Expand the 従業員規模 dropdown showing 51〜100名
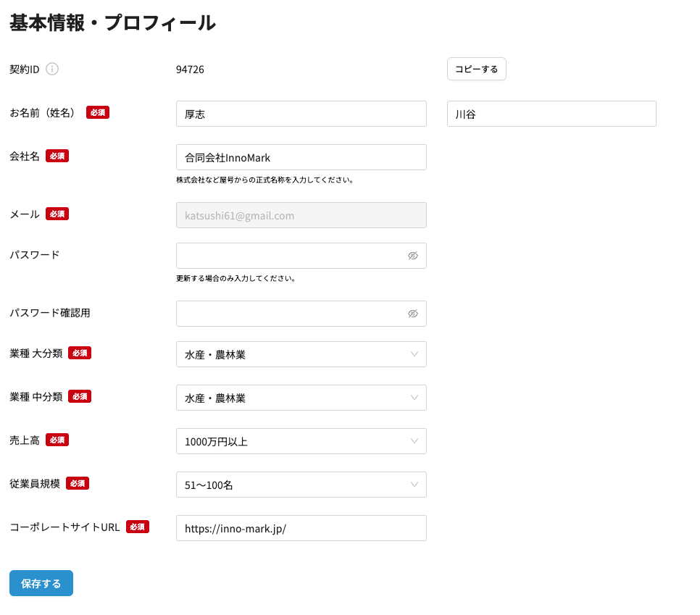This screenshot has height=615, width=700. [301, 485]
